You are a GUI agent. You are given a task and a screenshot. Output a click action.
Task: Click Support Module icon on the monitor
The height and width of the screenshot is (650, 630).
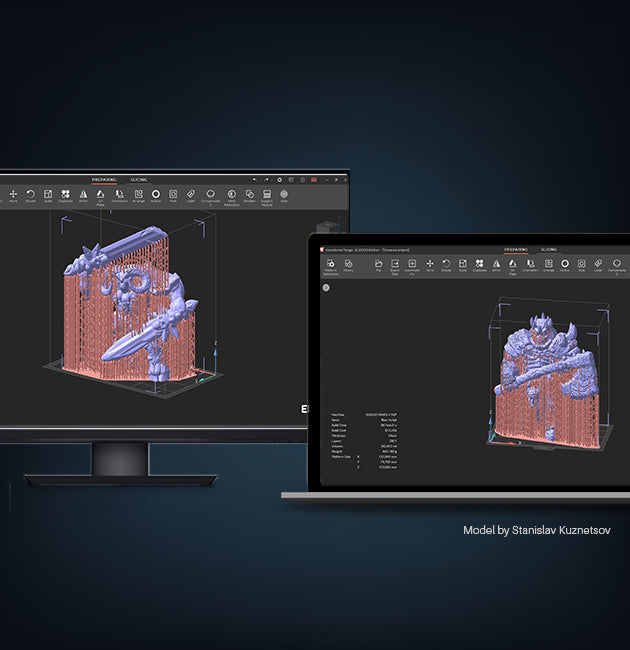coord(266,195)
